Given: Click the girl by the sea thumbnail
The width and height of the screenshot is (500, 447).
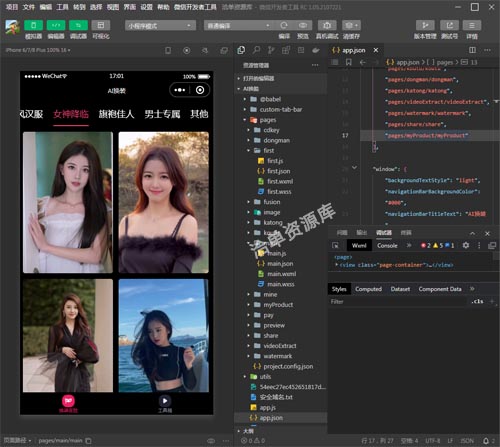Looking at the screenshot, I should [164, 335].
